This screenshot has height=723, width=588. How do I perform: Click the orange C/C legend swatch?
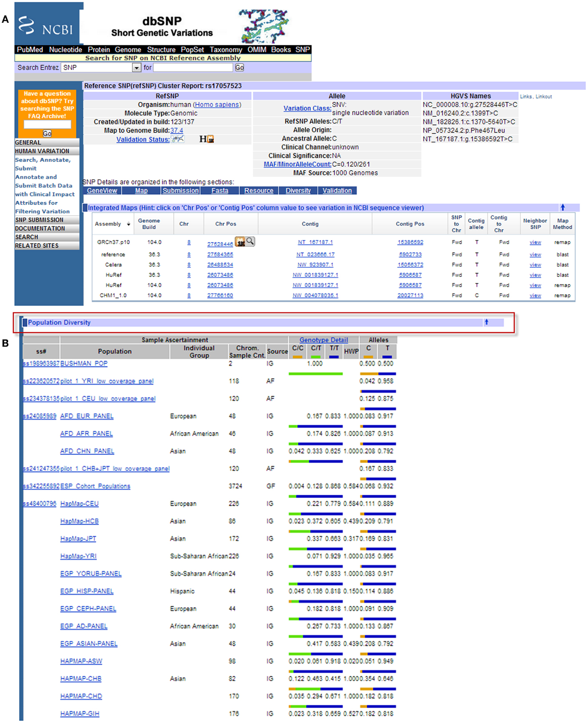coord(298,357)
